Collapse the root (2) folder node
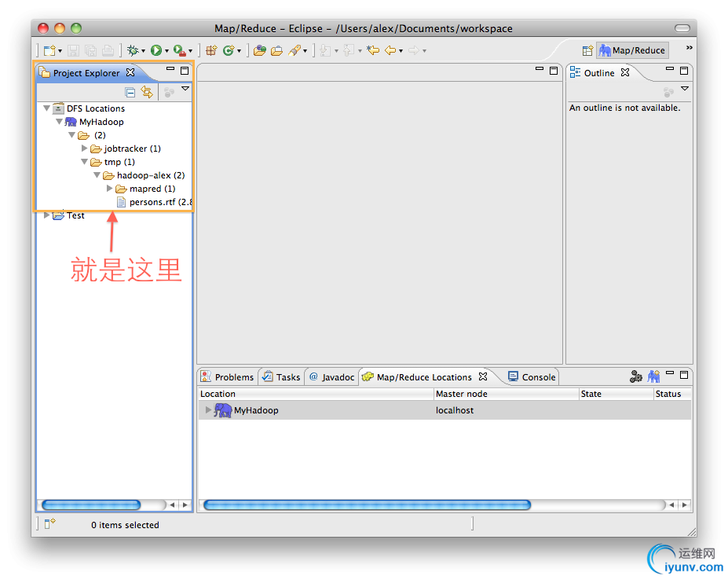The image size is (728, 580). [x=71, y=135]
